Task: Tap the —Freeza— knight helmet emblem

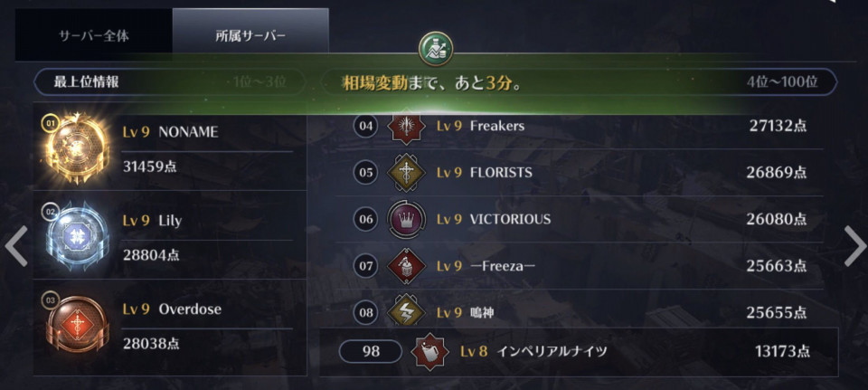Action: point(406,266)
